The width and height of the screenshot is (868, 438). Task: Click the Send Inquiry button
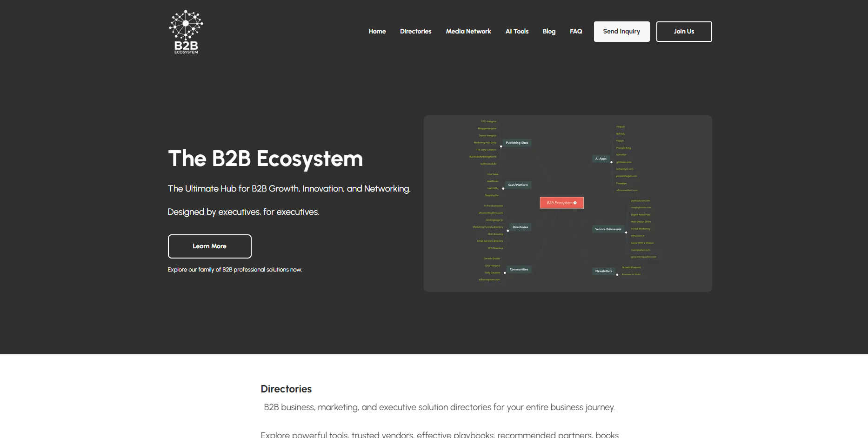[x=621, y=32]
